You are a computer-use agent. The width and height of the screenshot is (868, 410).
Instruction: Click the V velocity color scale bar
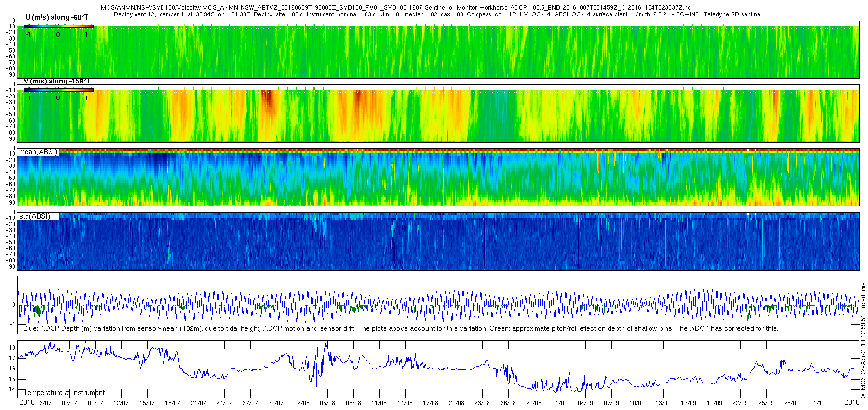[x=58, y=90]
